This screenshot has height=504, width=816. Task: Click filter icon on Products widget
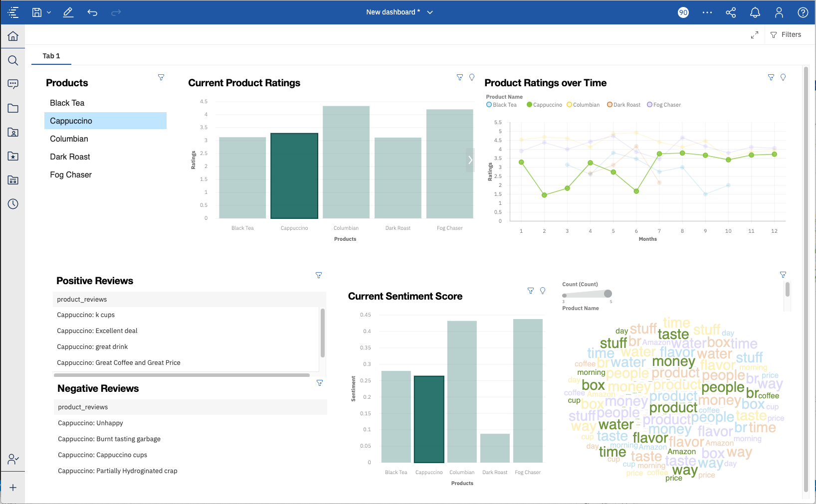coord(161,77)
